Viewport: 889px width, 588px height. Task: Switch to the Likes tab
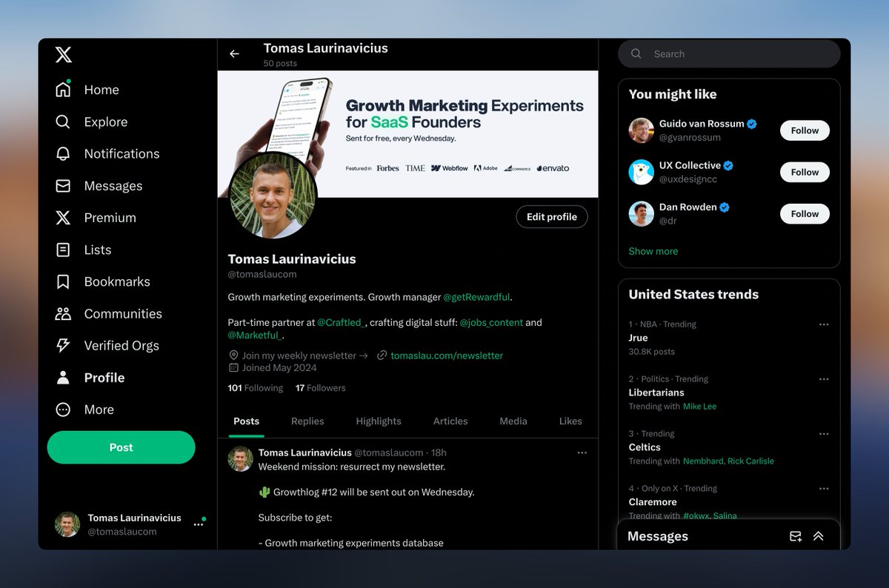(570, 421)
